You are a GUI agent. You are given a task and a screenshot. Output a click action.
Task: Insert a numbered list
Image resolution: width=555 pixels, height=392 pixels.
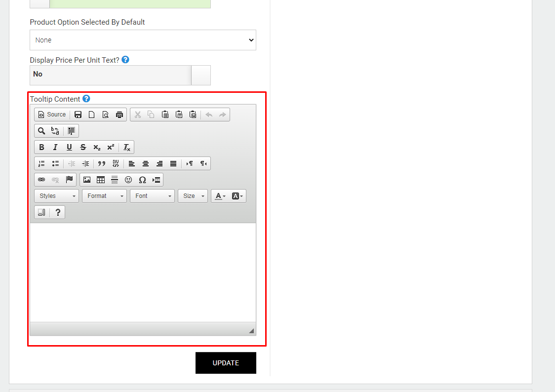click(x=41, y=163)
